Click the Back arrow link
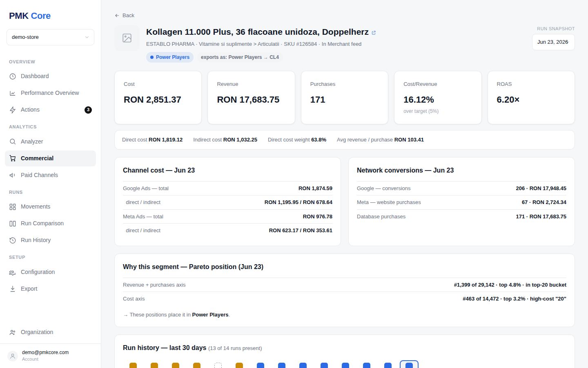Image resolution: width=588 pixels, height=368 pixels. point(125,16)
